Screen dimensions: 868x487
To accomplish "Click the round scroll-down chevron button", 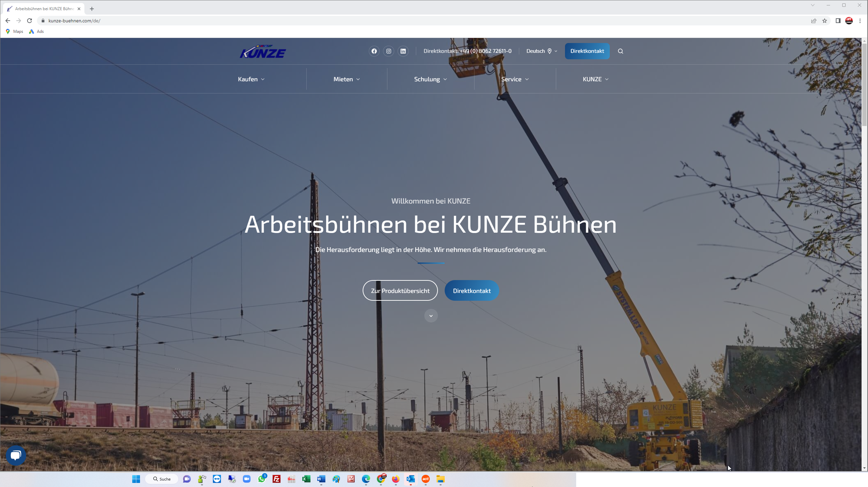I will 431,316.
